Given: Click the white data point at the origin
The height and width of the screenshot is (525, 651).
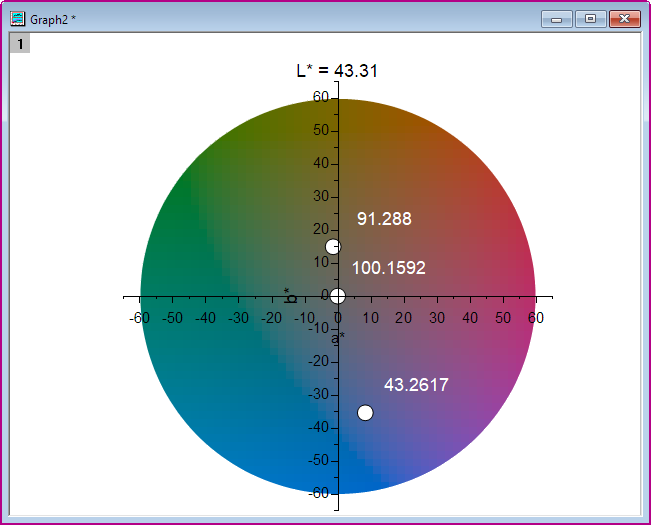Looking at the screenshot, I should (x=338, y=296).
